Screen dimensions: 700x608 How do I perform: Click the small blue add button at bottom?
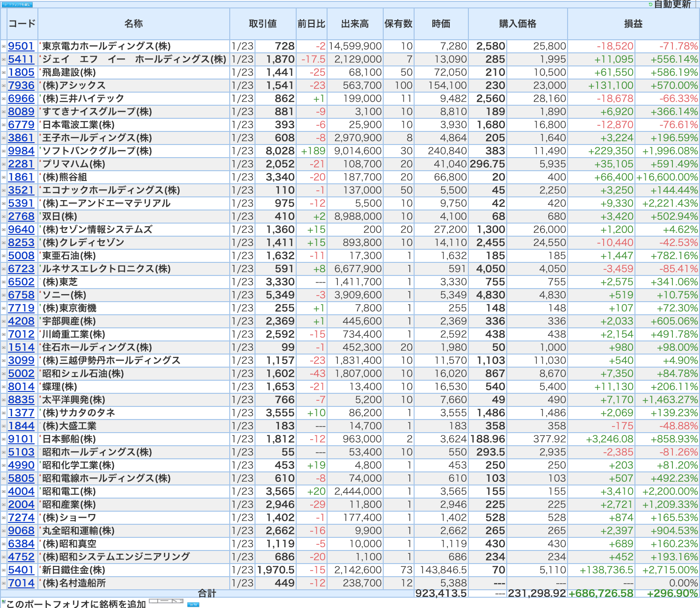193,605
